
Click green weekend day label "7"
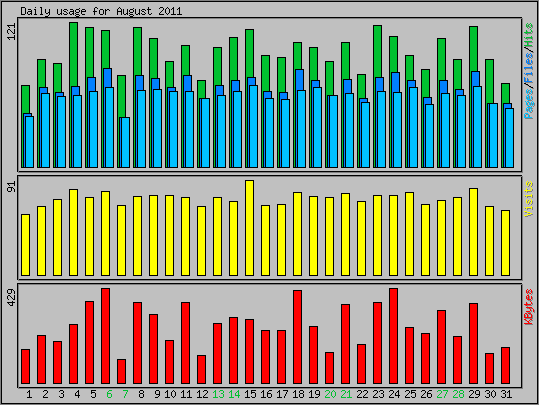125,394
